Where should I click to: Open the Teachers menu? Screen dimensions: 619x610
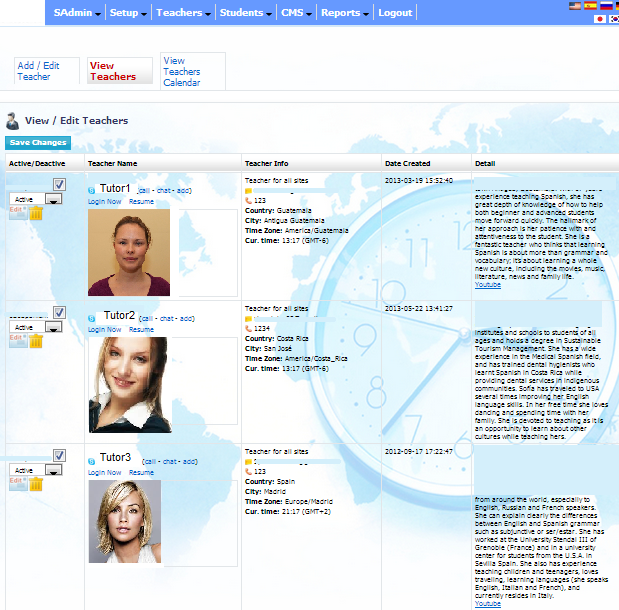coord(184,13)
